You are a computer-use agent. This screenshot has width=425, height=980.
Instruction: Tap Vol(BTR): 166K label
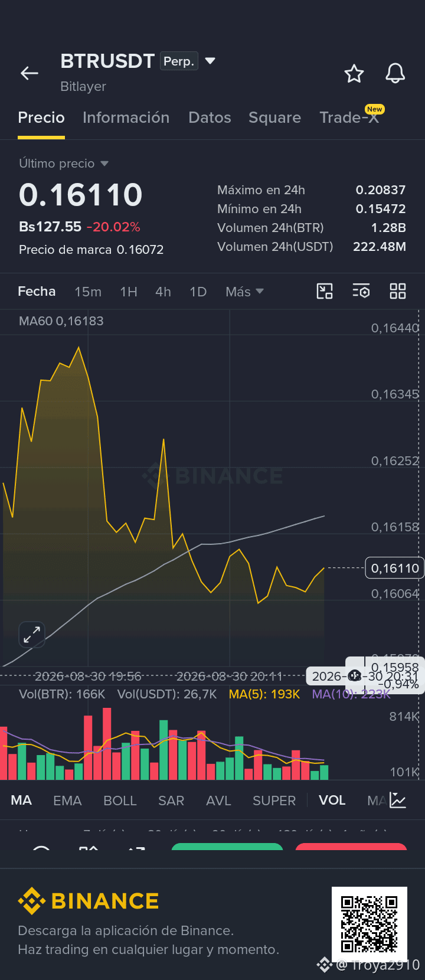[x=62, y=694]
